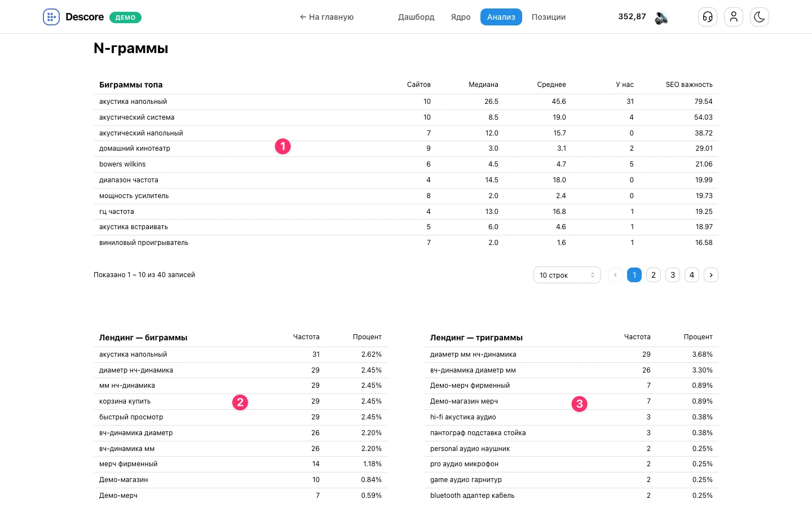Open the 10 строк rows dropdown
Image resolution: width=812 pixels, height=508 pixels.
point(567,275)
